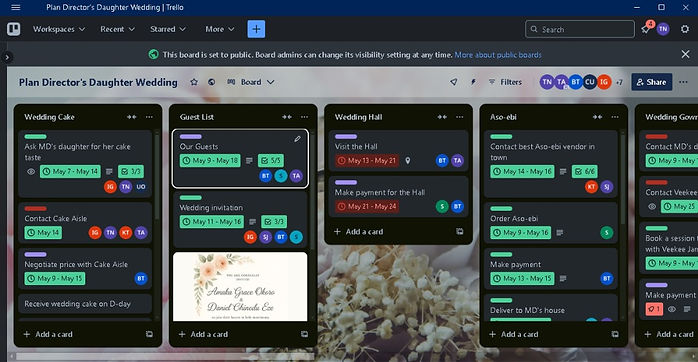Open the hamburger menu in the title bar
Image resolution: width=698 pixels, height=362 pixels.
16,7
